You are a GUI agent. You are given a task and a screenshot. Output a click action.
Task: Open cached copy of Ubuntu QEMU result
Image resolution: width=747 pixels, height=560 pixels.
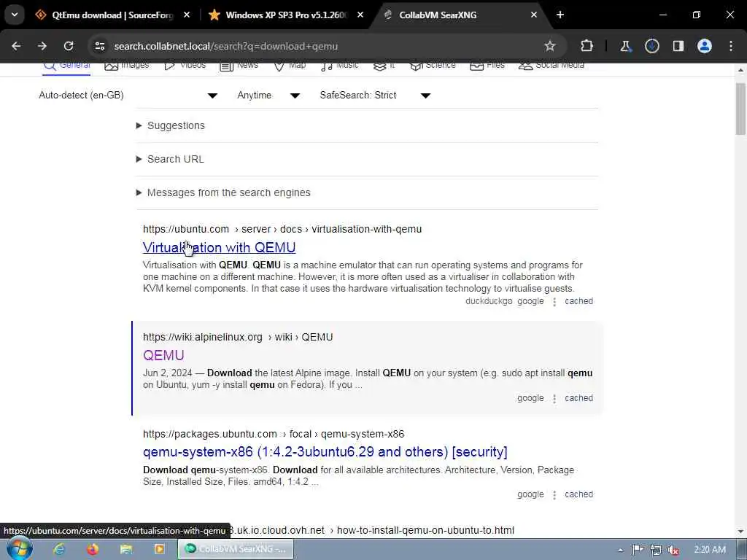(578, 301)
